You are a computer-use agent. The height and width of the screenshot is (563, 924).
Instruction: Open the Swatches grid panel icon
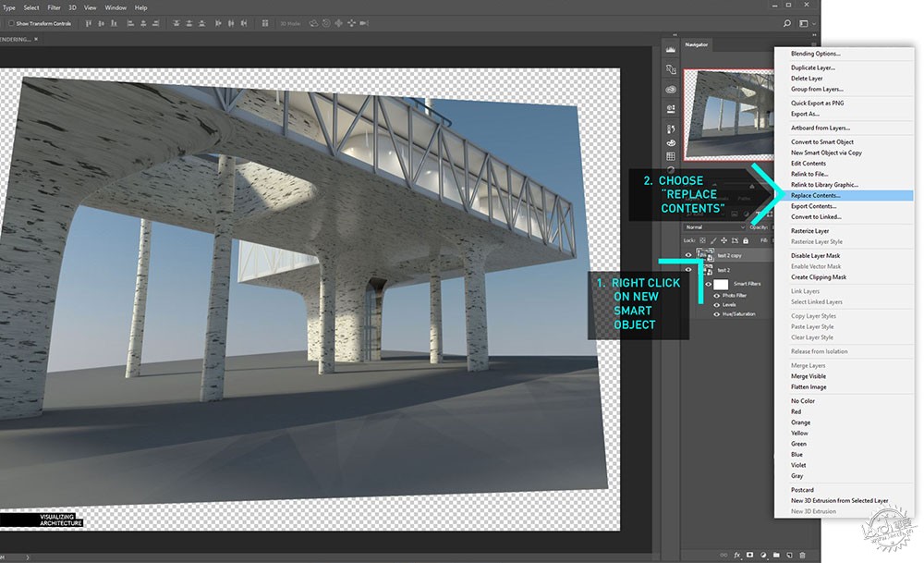[671, 156]
